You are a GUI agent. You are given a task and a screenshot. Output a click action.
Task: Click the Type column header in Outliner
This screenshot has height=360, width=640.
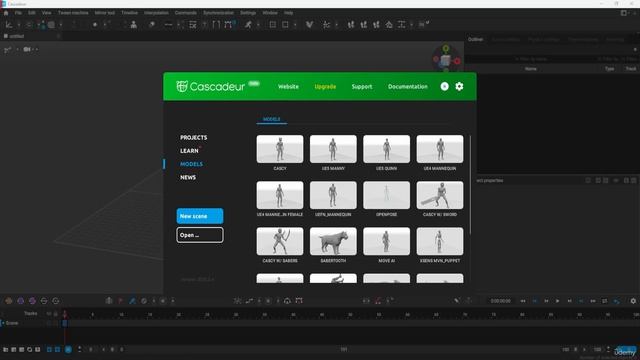click(609, 69)
